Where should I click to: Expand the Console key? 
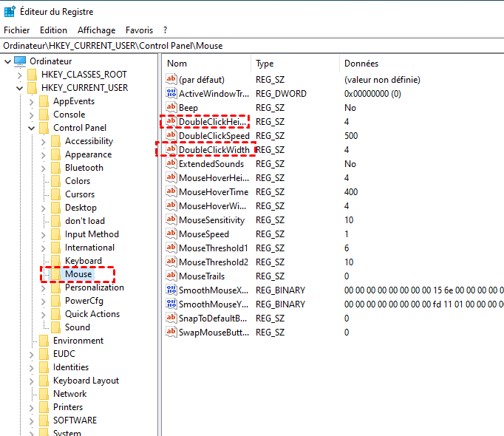pos(32,115)
